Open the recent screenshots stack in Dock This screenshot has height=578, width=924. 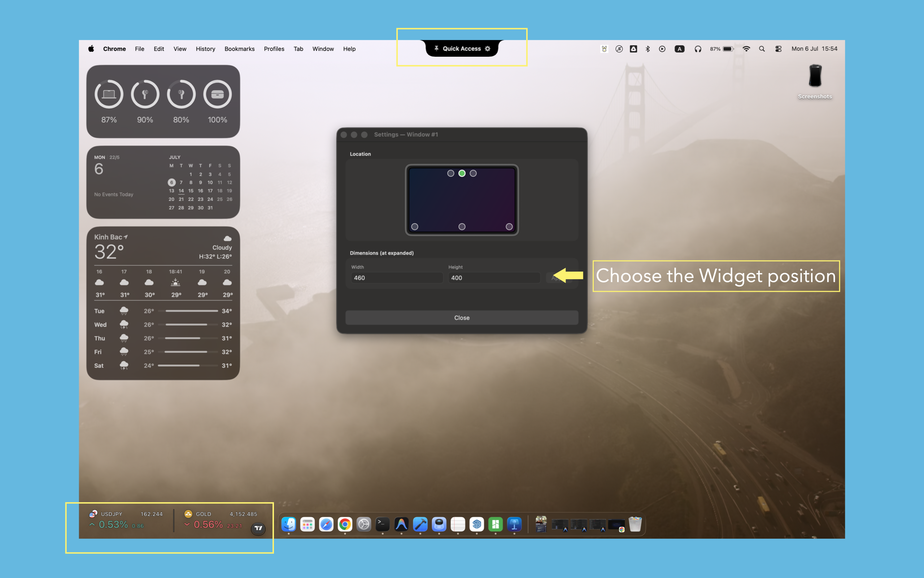click(541, 524)
